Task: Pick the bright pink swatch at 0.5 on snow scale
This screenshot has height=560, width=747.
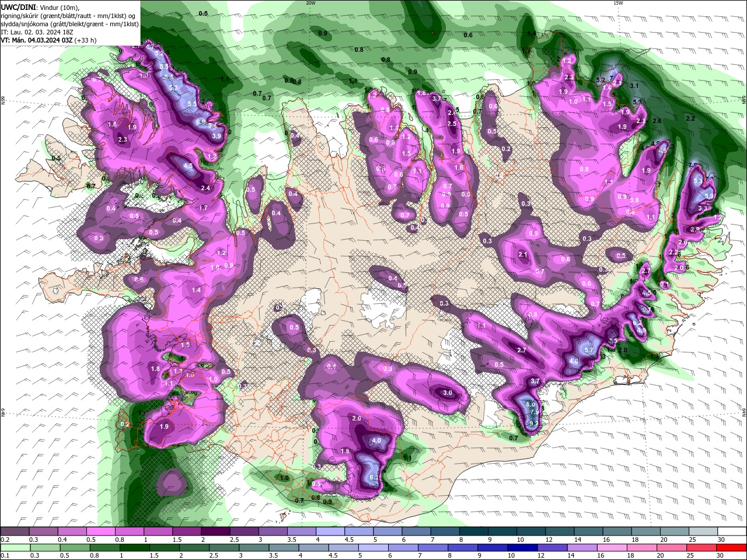Action: coord(101,531)
